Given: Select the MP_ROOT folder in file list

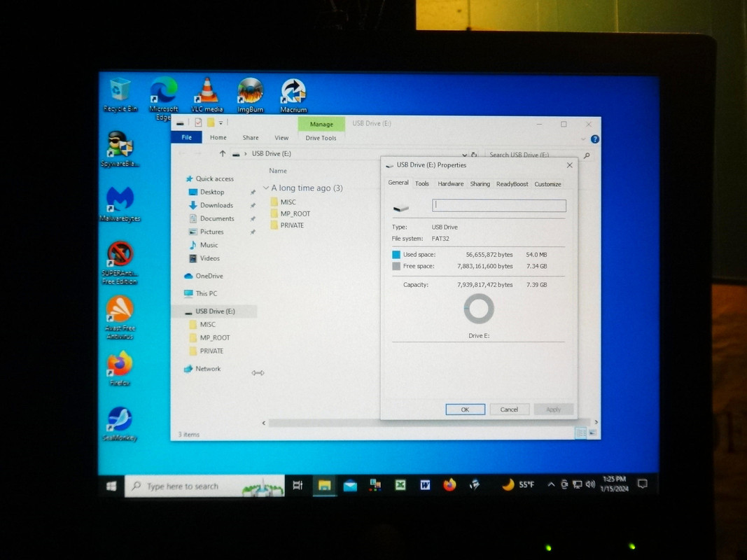Looking at the screenshot, I should click(x=291, y=213).
